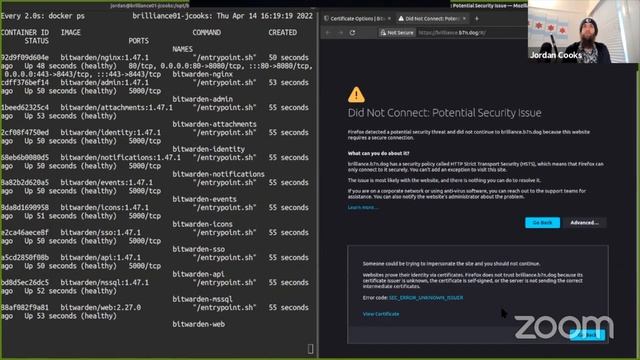Viewport: 640px width, 360px height.
Task: Click the bitwarden/mssql:1.47.1 image text
Action: 104,282
